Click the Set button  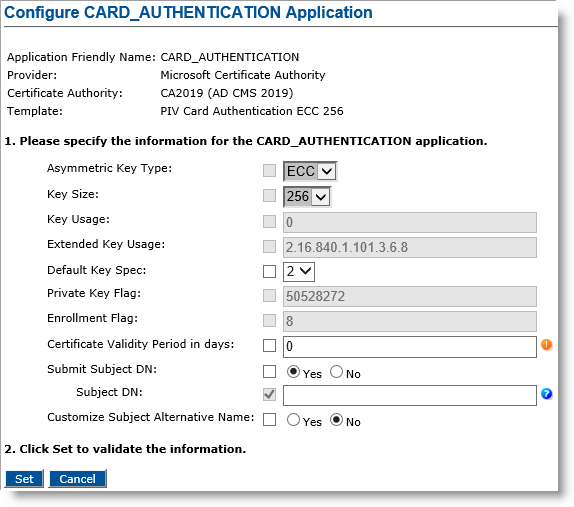click(x=24, y=479)
